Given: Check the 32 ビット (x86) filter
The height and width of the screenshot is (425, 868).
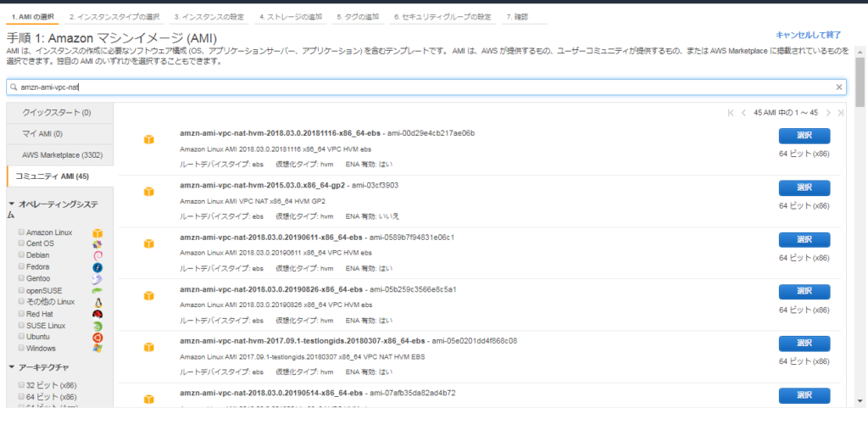Looking at the screenshot, I should [21, 385].
